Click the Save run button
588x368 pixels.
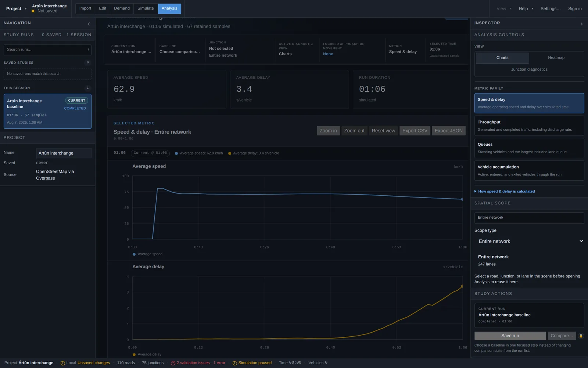click(x=510, y=336)
